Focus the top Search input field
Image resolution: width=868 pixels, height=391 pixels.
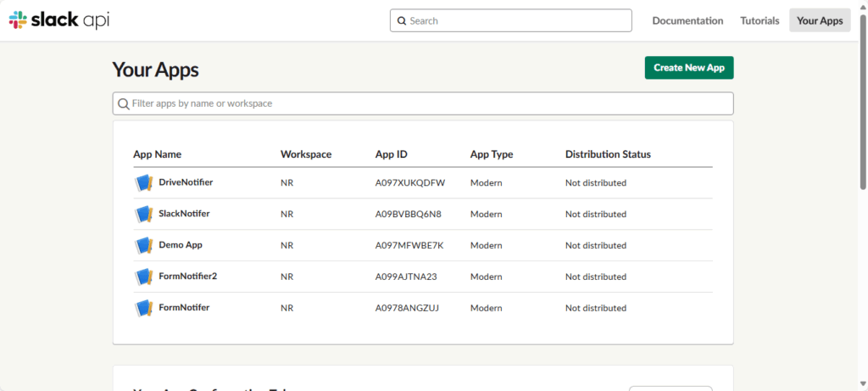click(511, 20)
